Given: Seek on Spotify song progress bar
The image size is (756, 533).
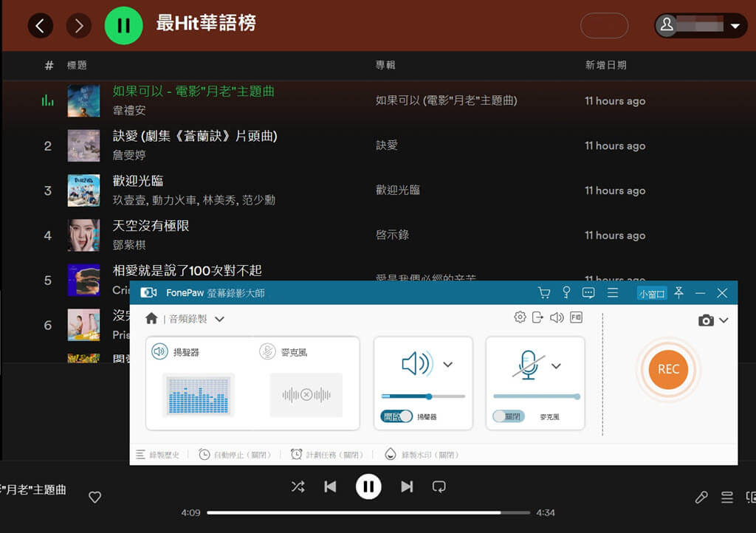Looking at the screenshot, I should [x=368, y=513].
